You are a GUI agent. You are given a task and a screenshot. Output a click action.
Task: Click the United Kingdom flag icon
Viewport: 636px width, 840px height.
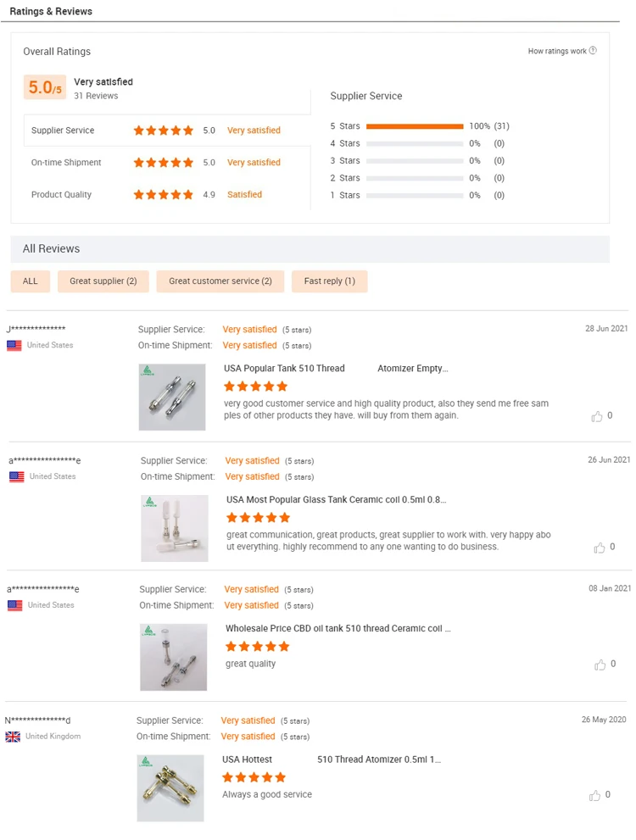coord(13,737)
